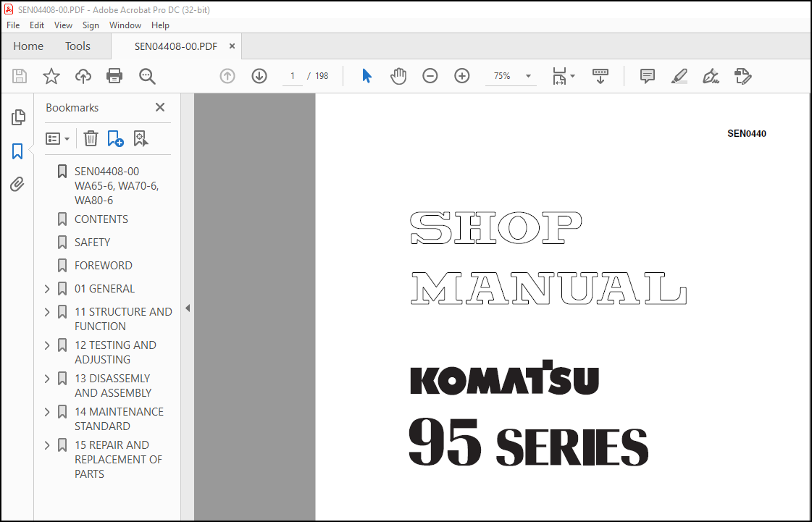Add a new bookmark icon
The width and height of the screenshot is (812, 522).
pos(115,138)
